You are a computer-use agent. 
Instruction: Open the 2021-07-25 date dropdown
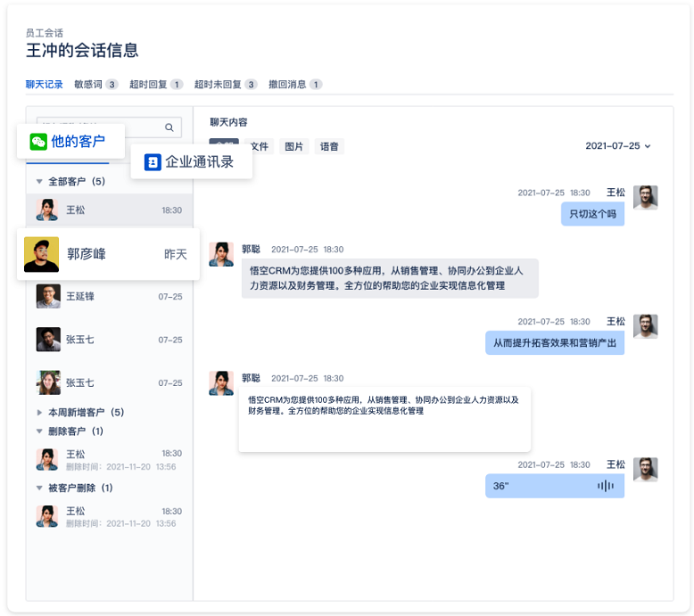click(x=618, y=146)
